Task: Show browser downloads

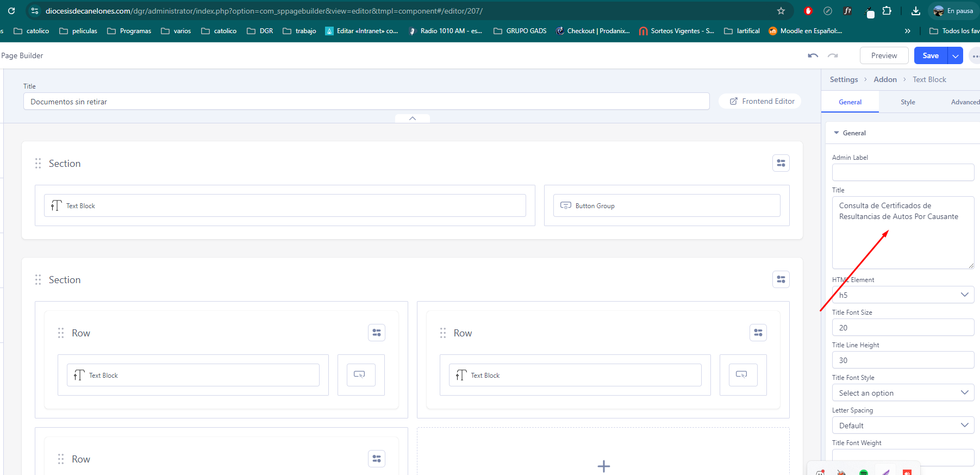Action: [916, 11]
